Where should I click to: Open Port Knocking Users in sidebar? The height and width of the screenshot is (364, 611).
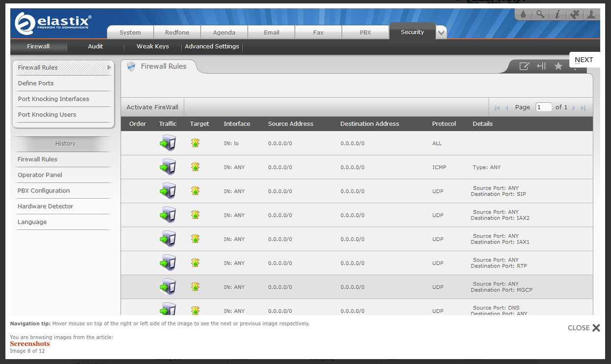click(47, 114)
